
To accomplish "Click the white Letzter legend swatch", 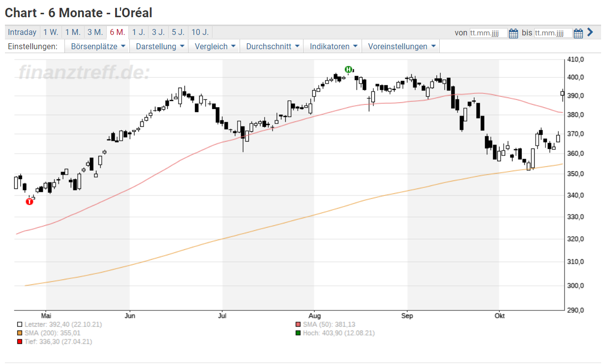I will coord(19,325).
